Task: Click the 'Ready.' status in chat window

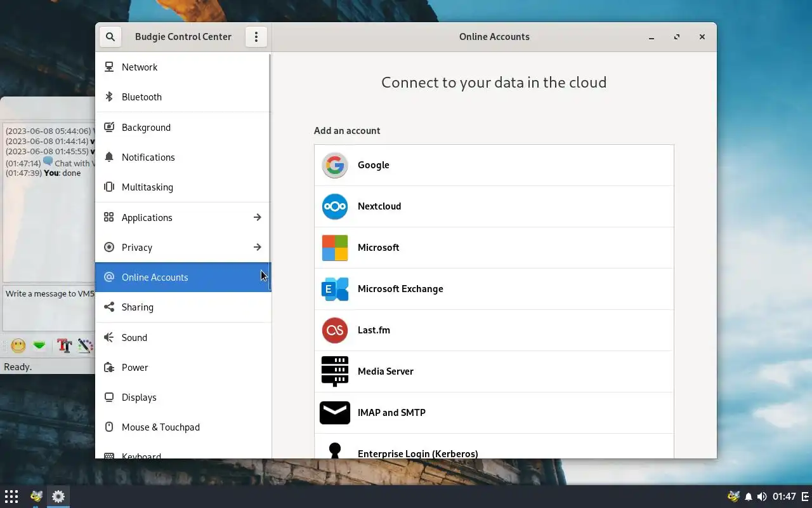Action: (x=18, y=366)
